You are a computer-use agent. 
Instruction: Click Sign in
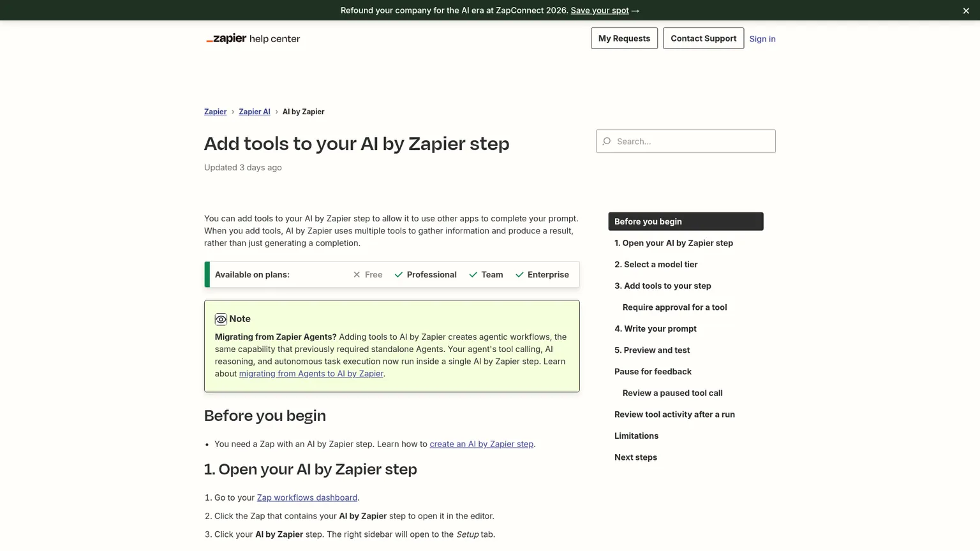click(762, 39)
